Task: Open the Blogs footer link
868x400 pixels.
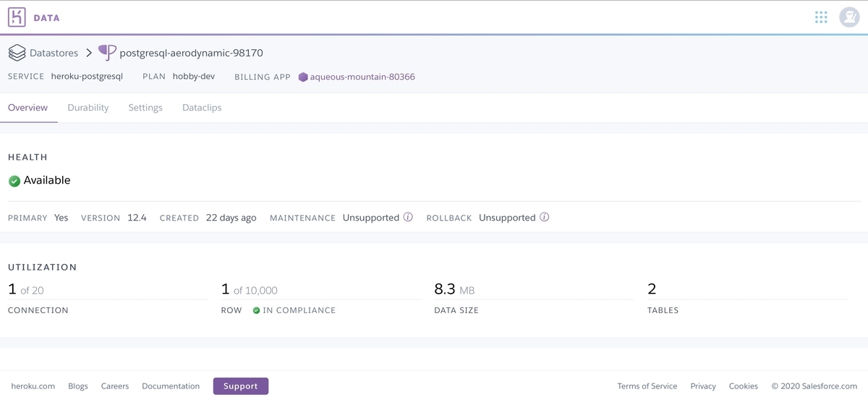Action: 78,386
